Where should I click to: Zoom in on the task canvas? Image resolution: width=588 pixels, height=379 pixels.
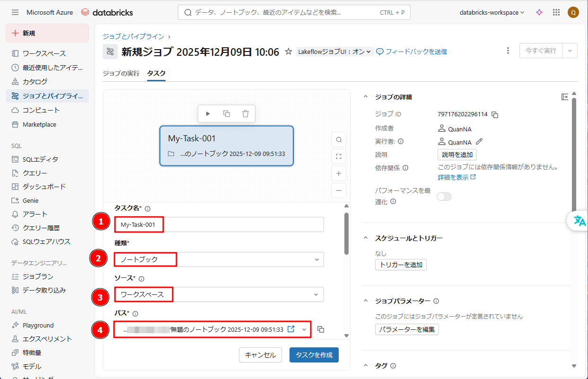coord(339,173)
